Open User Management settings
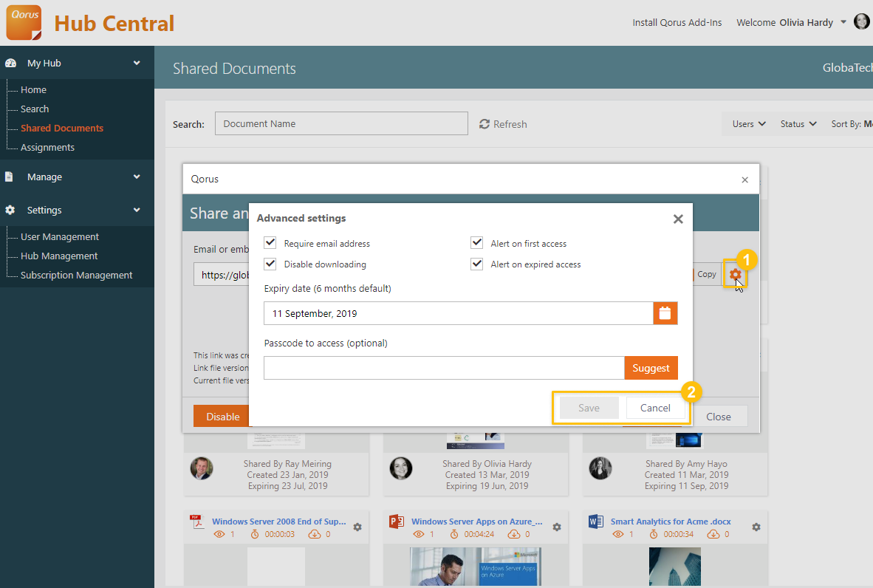 point(60,236)
